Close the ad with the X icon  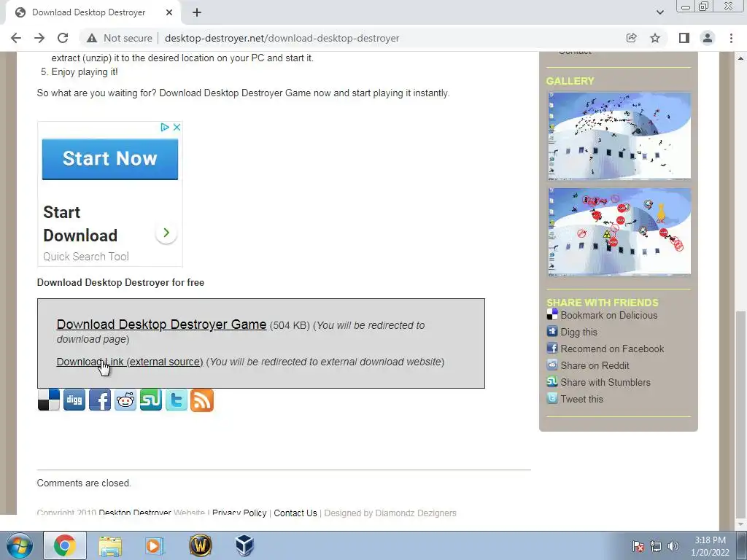177,127
